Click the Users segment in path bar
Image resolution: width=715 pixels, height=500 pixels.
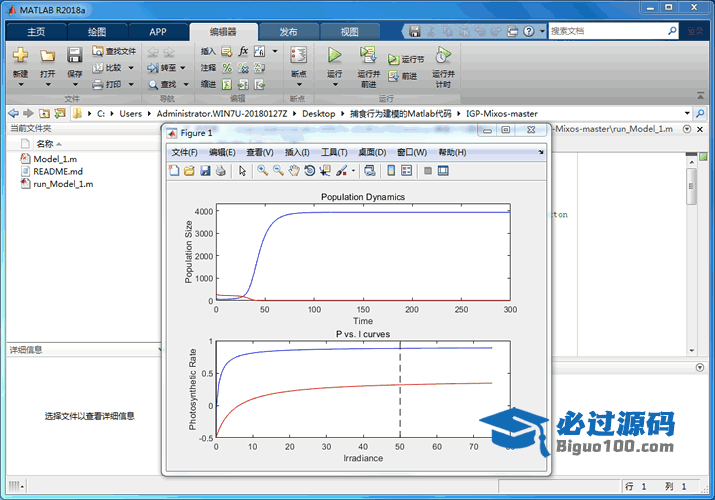[x=130, y=113]
